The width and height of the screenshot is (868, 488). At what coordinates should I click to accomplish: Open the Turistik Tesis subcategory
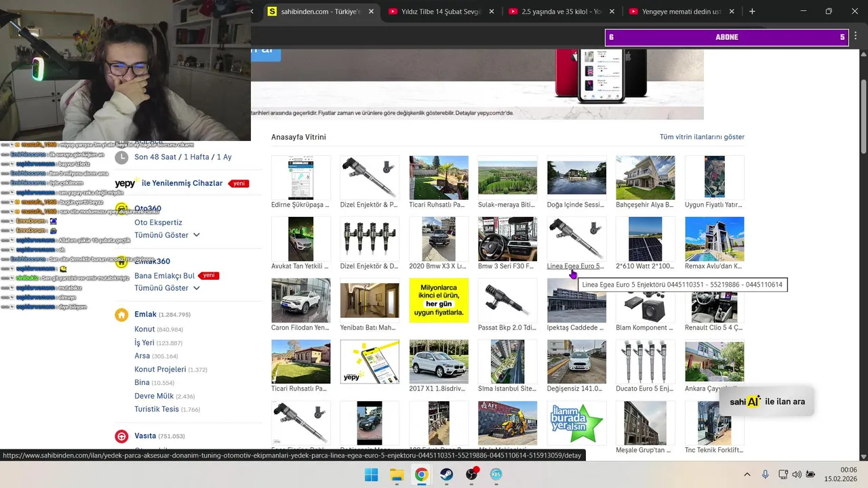(157, 409)
